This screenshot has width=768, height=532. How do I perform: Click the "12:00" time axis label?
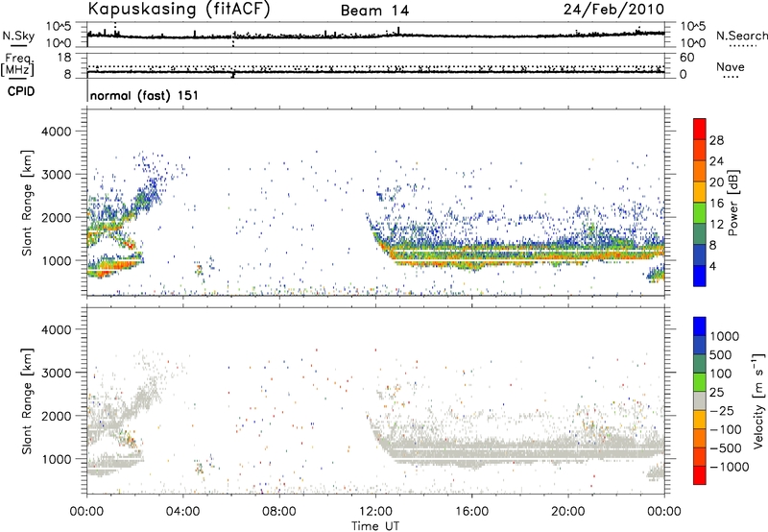click(375, 512)
